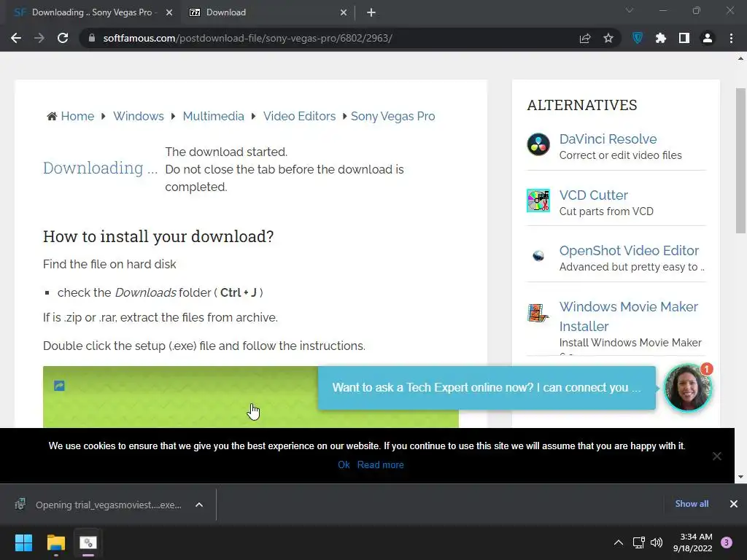Share this page via address bar icon
The height and width of the screenshot is (560, 747).
click(585, 38)
